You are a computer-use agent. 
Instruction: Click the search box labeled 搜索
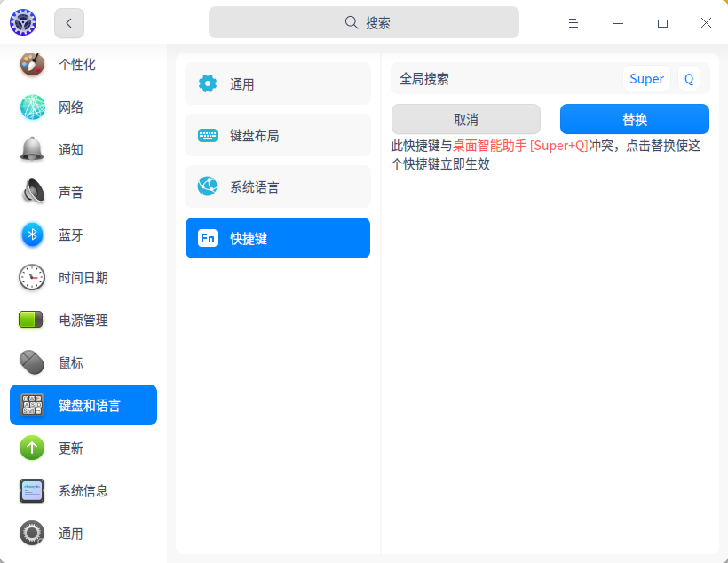[363, 22]
